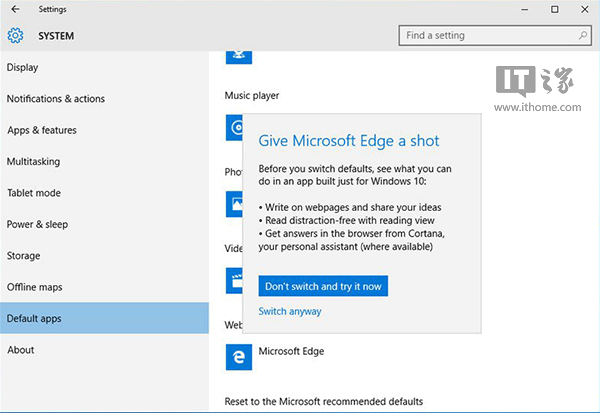Click Don't switch and try it now
The width and height of the screenshot is (600, 413).
point(323,286)
